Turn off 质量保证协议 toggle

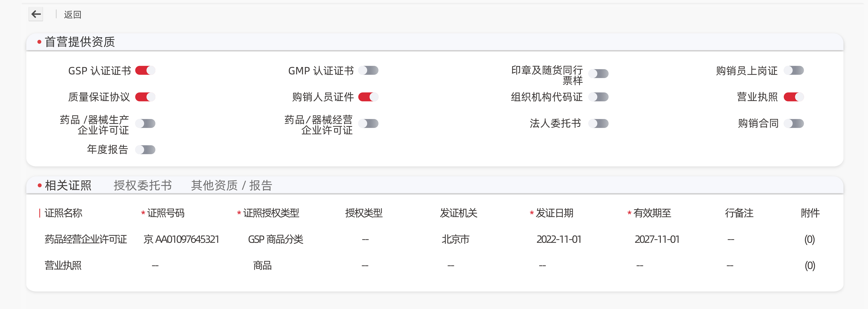145,97
